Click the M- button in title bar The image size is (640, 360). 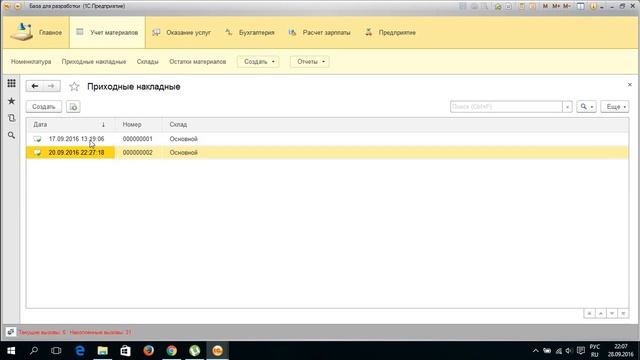[567, 6]
